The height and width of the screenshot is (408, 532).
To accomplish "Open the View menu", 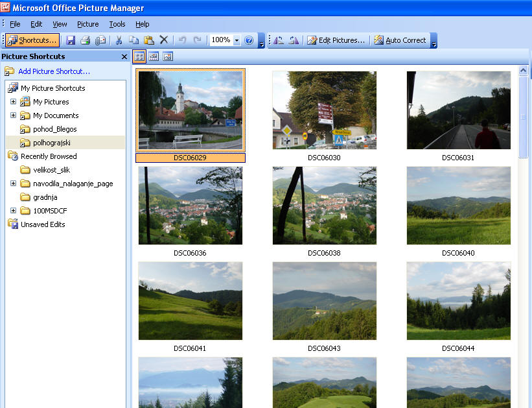I will coord(60,24).
